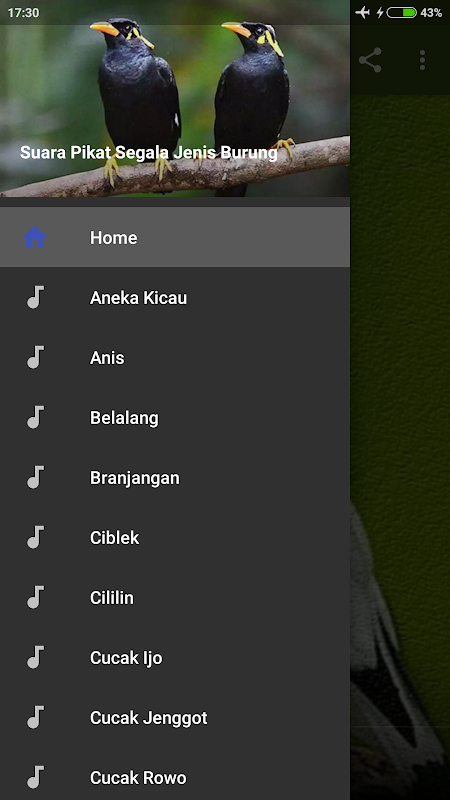Viewport: 450px width, 800px height.
Task: Tap the Belalang menu label
Action: 124,418
